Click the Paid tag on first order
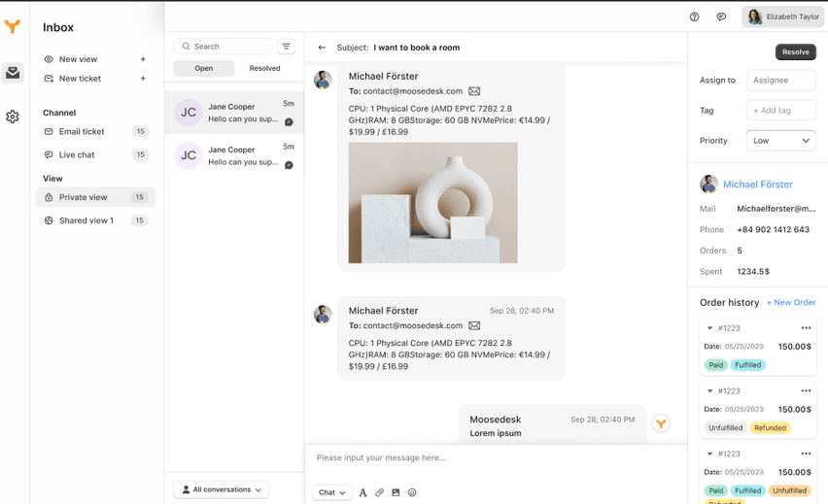828x504 pixels. [x=715, y=365]
